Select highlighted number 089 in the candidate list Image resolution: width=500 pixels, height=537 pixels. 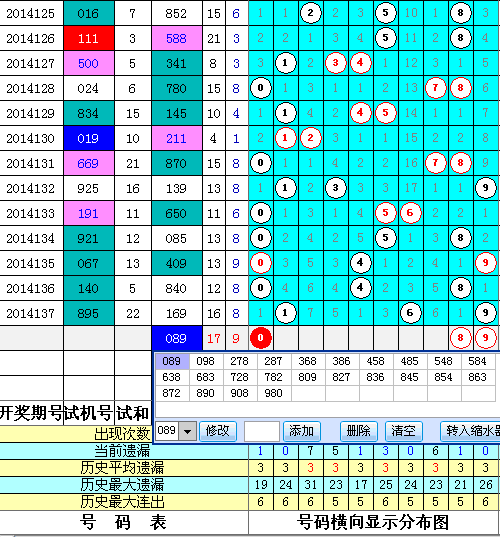(172, 361)
